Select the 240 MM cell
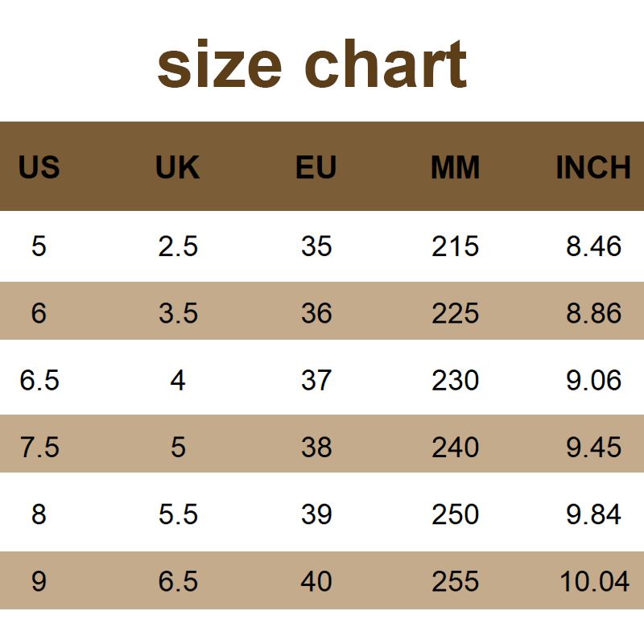 coord(455,447)
